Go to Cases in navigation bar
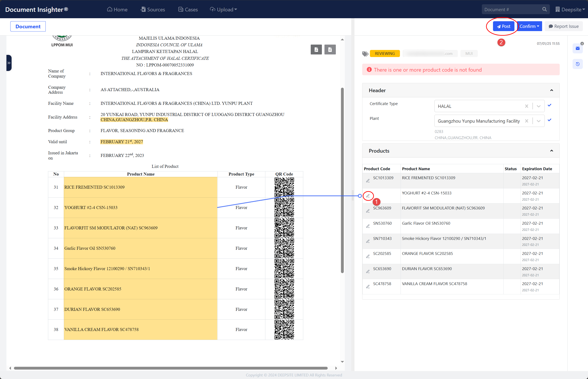Image resolution: width=588 pixels, height=379 pixels. [x=188, y=9]
